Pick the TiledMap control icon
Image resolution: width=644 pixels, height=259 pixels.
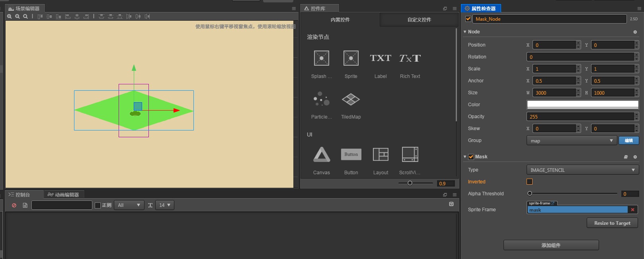tap(351, 99)
